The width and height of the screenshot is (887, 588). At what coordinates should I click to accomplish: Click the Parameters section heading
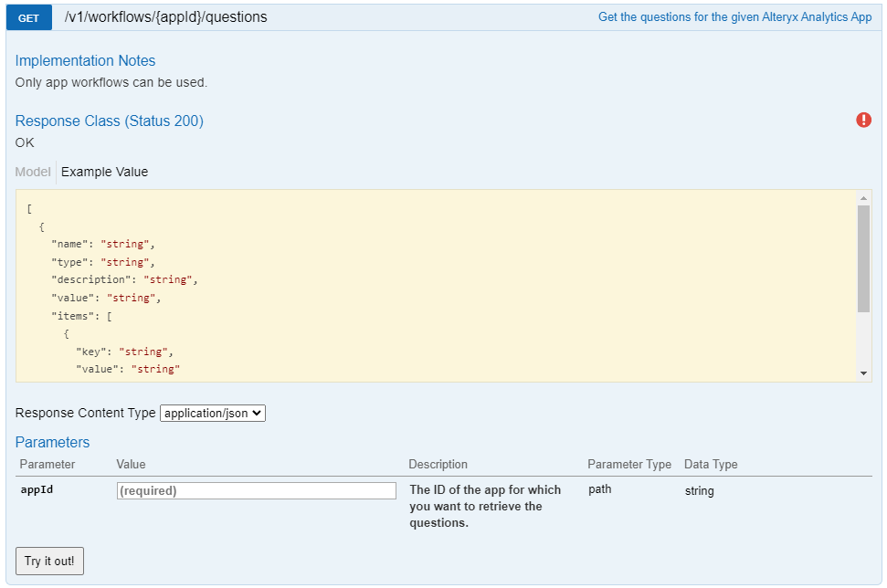(x=52, y=442)
